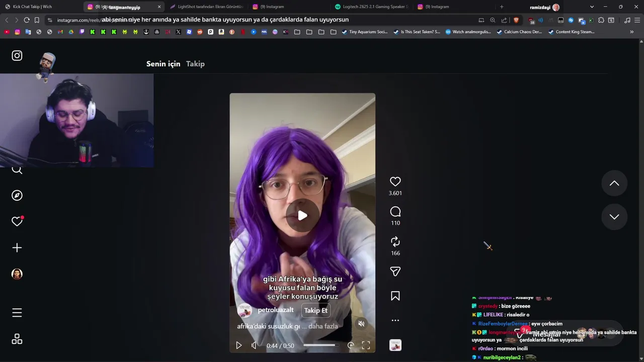644x362 pixels.
Task: Open the ramizdayi profile button
Action: 544,7
